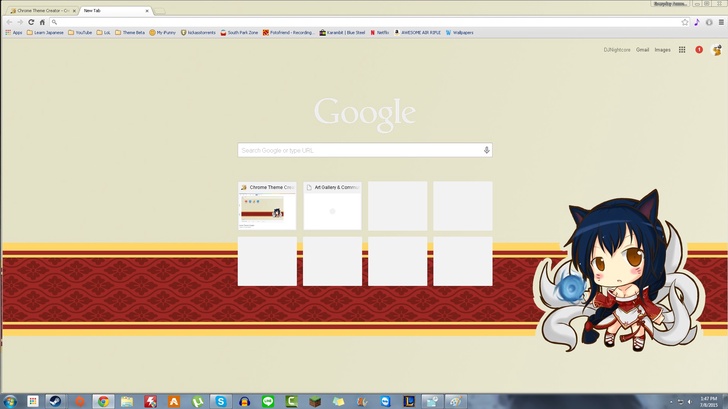Open Google Images link
Image resolution: width=728 pixels, height=409 pixels.
tap(662, 50)
